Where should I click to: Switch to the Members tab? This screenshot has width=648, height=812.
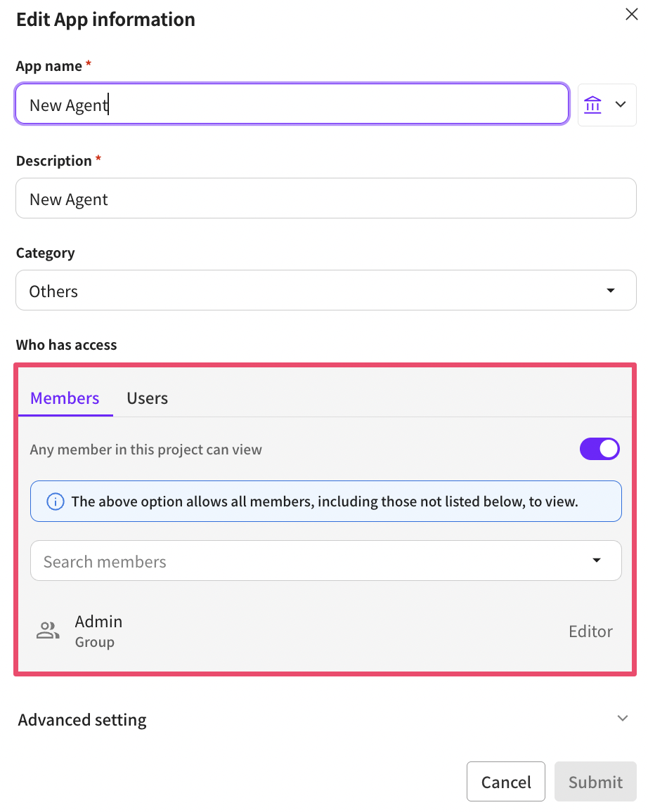point(65,398)
